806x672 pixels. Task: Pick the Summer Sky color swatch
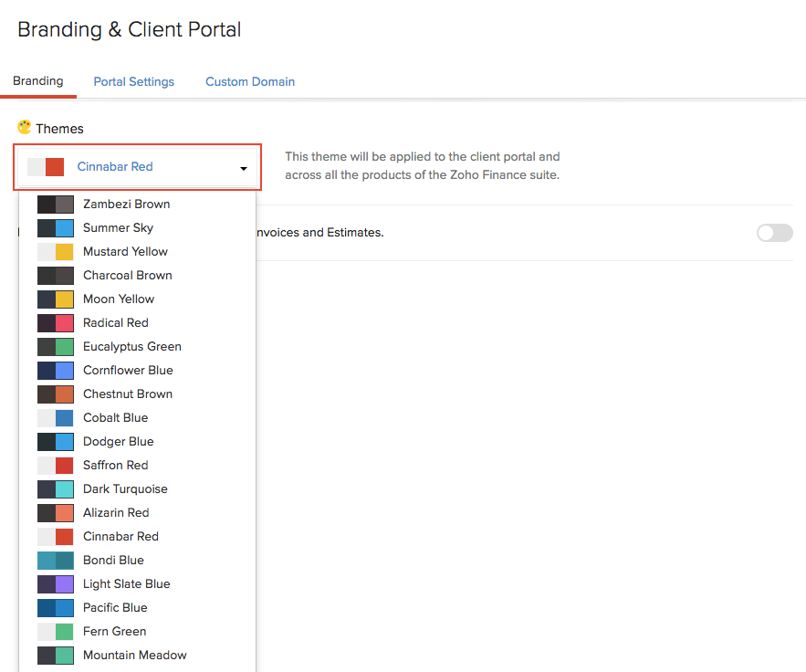point(56,228)
